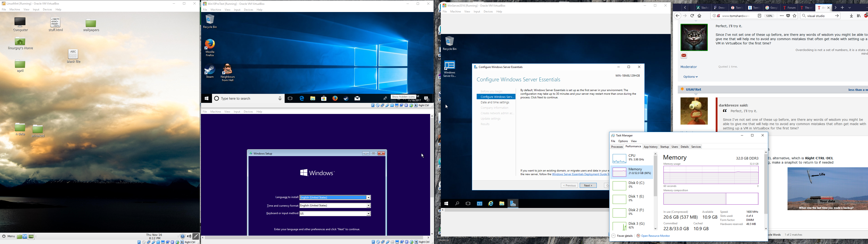This screenshot has width=868, height=244.
Task: Select Date and time settings wizard step
Action: click(x=495, y=102)
